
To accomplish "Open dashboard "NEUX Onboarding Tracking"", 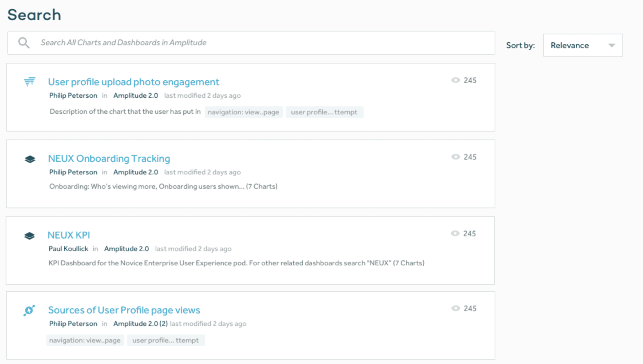I will click(x=109, y=158).
